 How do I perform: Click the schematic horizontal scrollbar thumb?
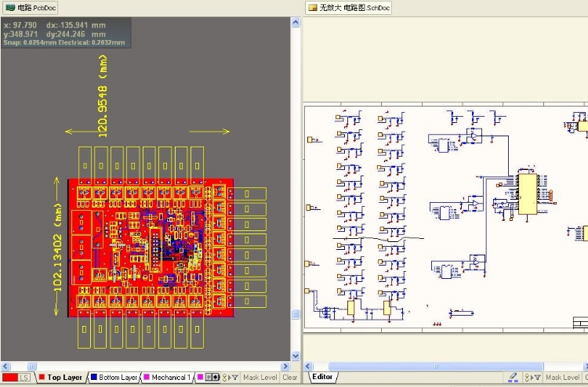tap(436, 366)
